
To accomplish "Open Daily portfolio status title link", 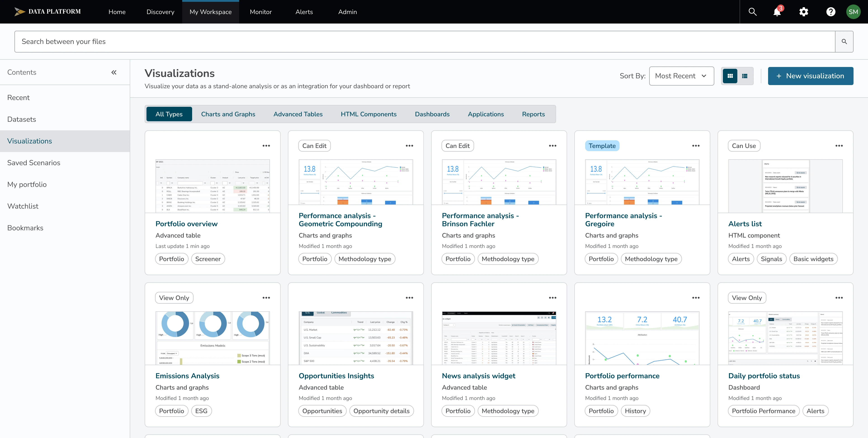I will click(x=764, y=376).
